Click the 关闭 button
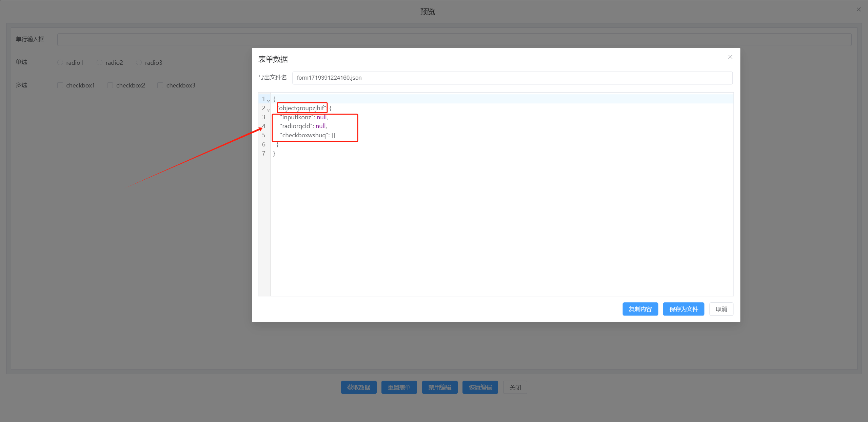The image size is (868, 422). pyautogui.click(x=515, y=387)
